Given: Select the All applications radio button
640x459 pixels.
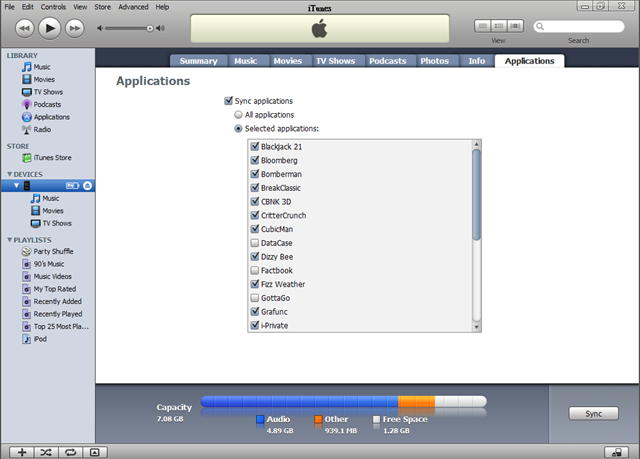Looking at the screenshot, I should point(238,115).
